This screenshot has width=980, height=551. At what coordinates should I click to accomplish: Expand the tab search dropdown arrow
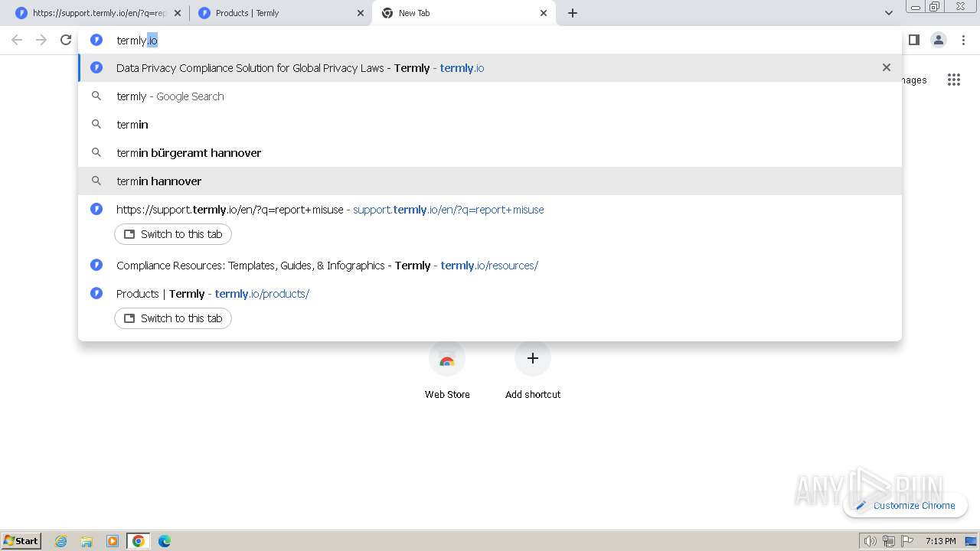(888, 13)
